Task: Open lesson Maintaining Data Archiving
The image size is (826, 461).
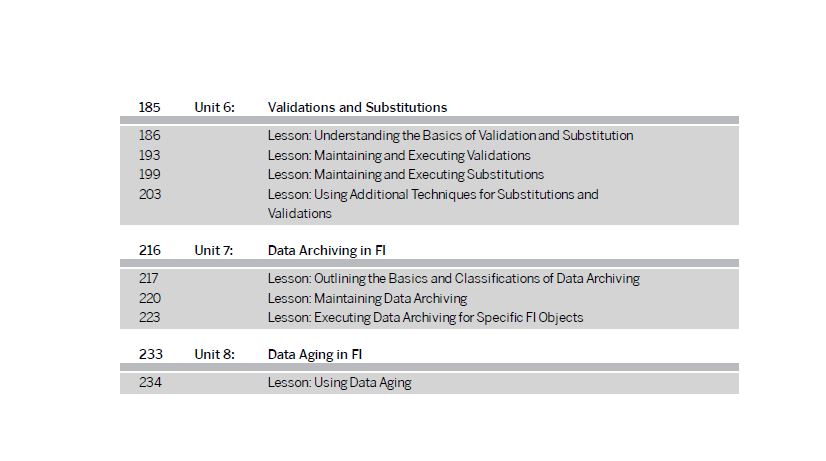Action: click(367, 298)
